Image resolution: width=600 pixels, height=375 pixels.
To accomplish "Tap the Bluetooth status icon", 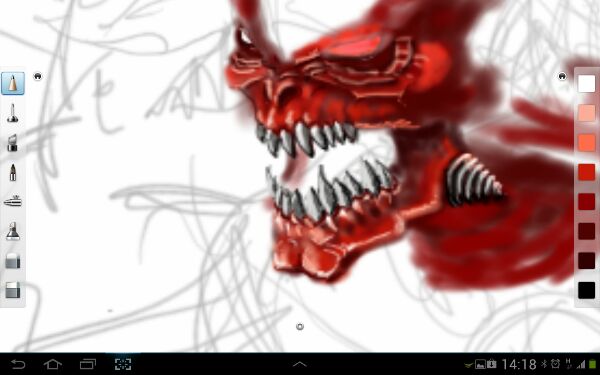I will point(544,364).
